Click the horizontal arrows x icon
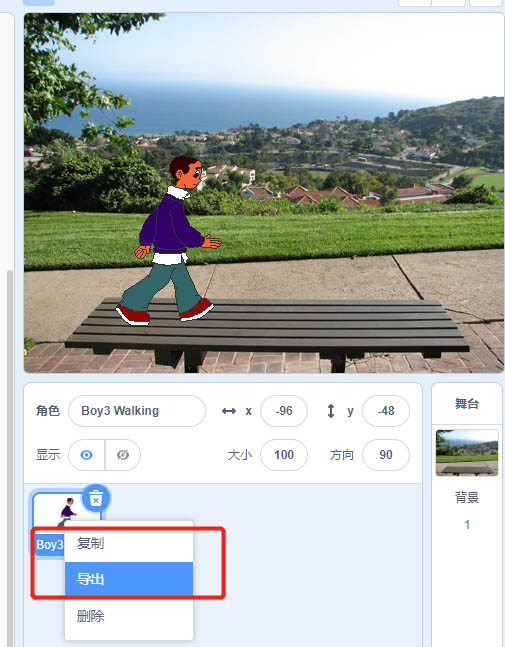Viewport: 505px width, 647px height. (229, 411)
